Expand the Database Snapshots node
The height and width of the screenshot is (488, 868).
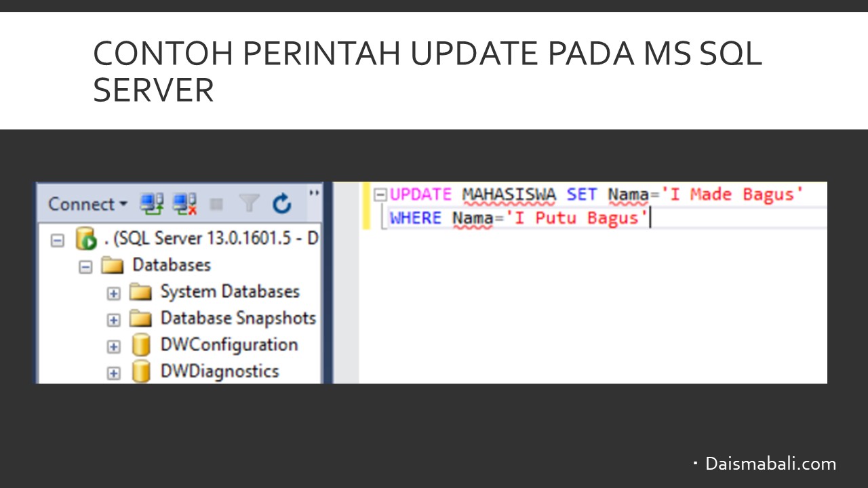(114, 320)
